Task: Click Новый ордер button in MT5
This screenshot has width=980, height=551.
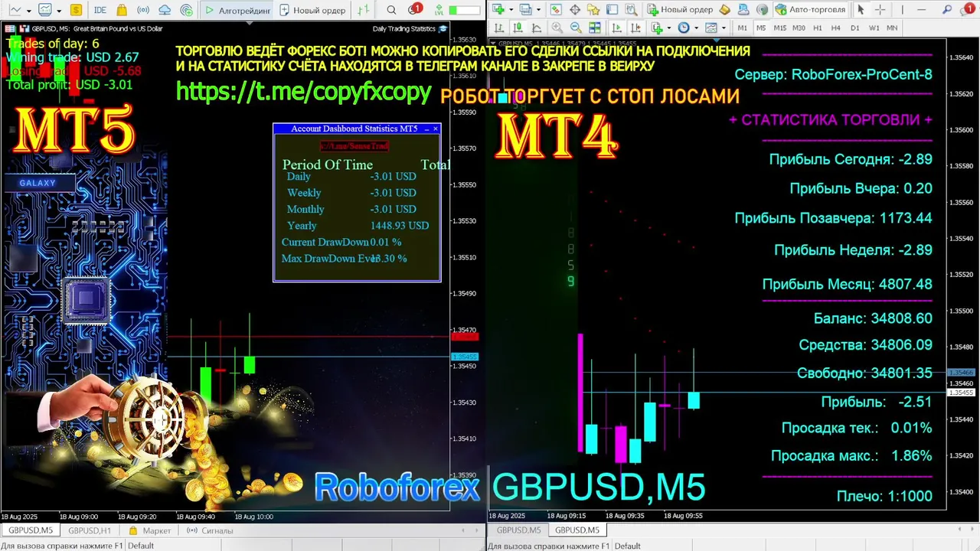Action: pyautogui.click(x=312, y=10)
